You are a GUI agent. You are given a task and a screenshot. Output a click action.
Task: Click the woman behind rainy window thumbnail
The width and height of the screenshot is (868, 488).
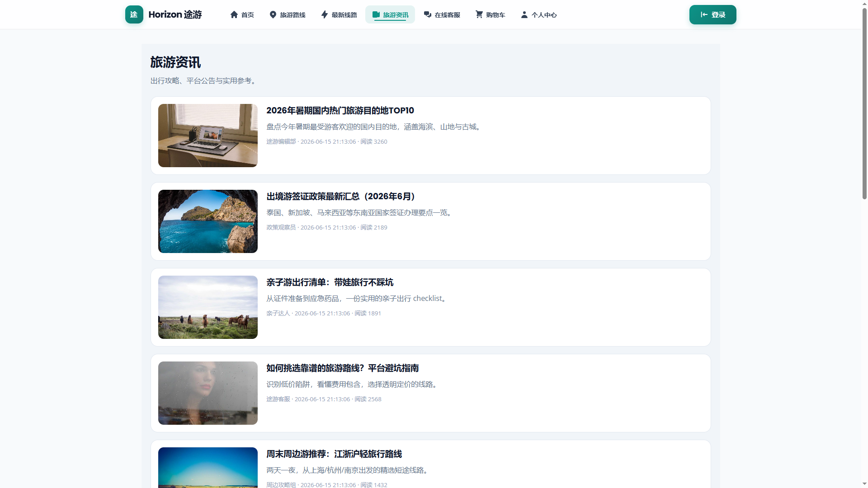tap(208, 393)
